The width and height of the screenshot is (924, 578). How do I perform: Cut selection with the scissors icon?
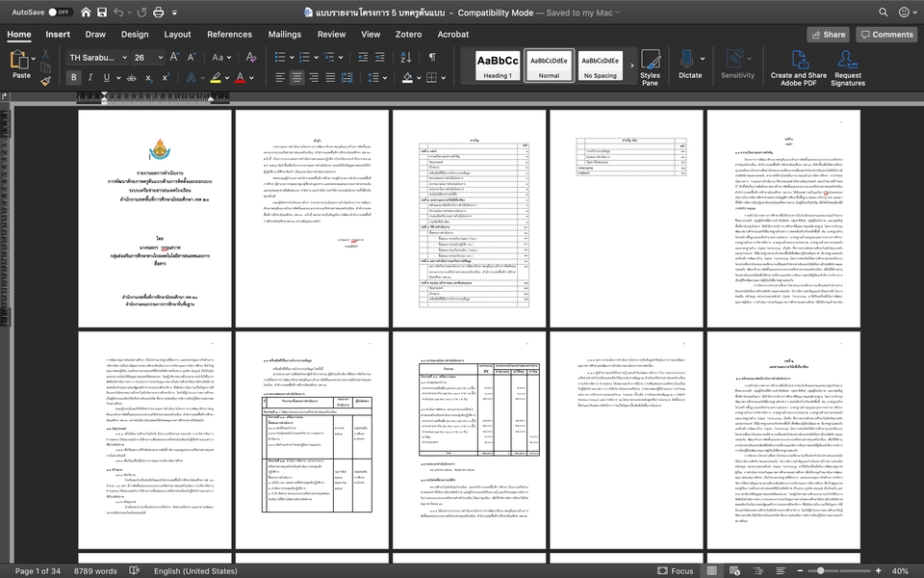coord(45,54)
